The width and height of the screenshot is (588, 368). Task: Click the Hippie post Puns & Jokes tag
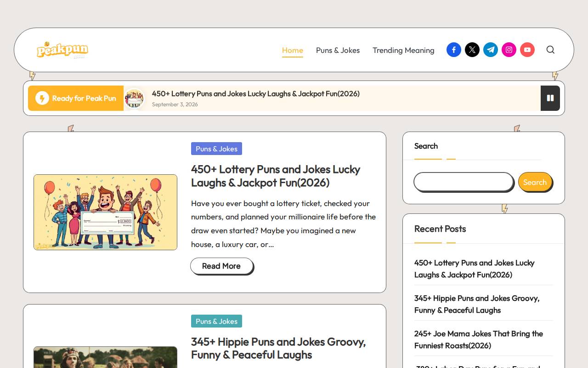click(216, 321)
